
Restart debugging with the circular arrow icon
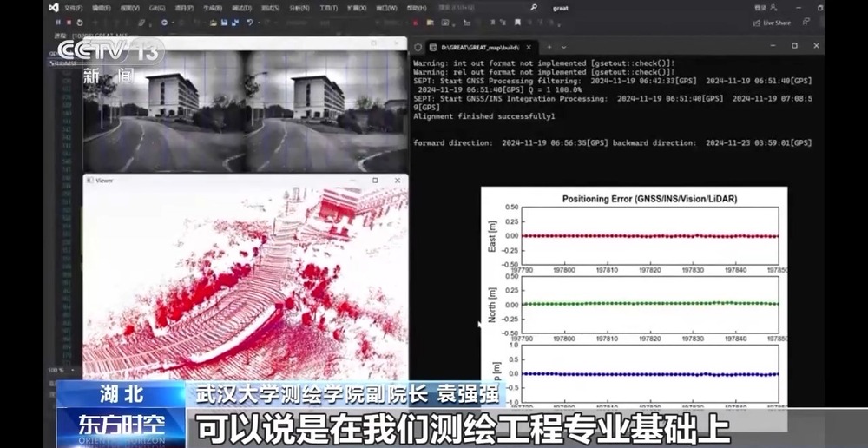[x=80, y=23]
